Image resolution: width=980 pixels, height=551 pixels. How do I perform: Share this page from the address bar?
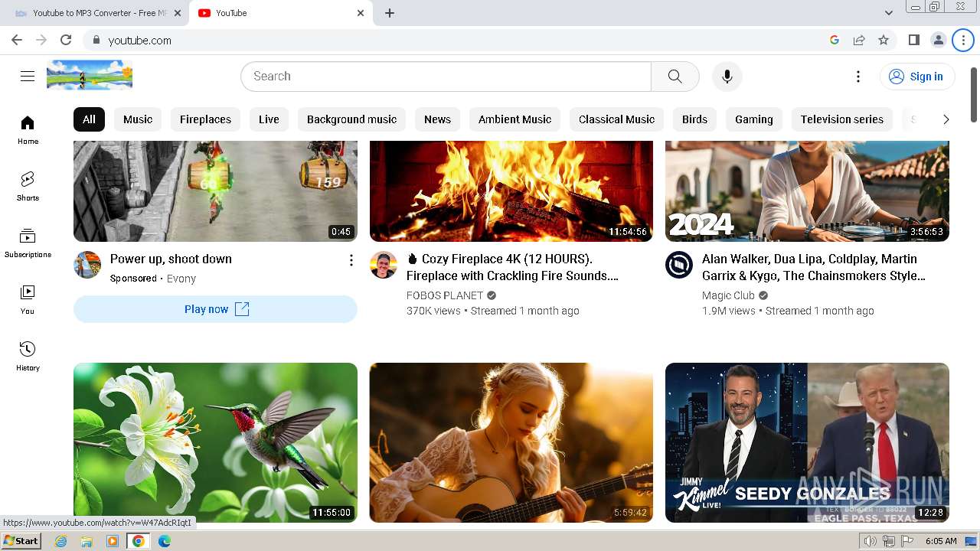tap(859, 40)
